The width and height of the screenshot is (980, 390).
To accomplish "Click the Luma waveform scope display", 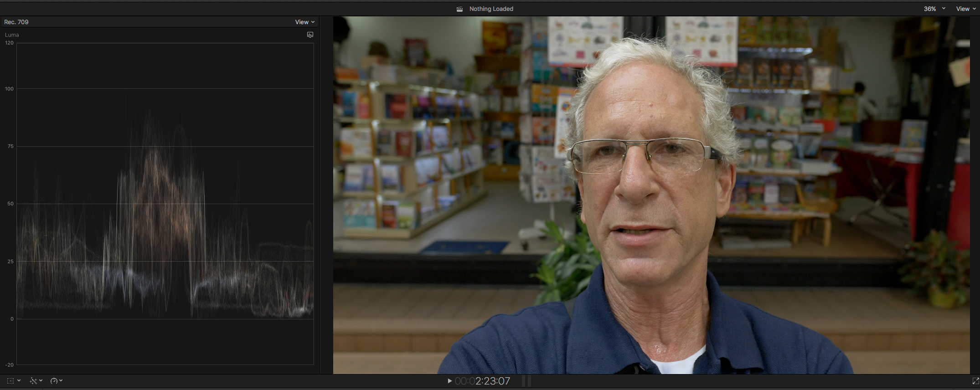I will [x=165, y=204].
